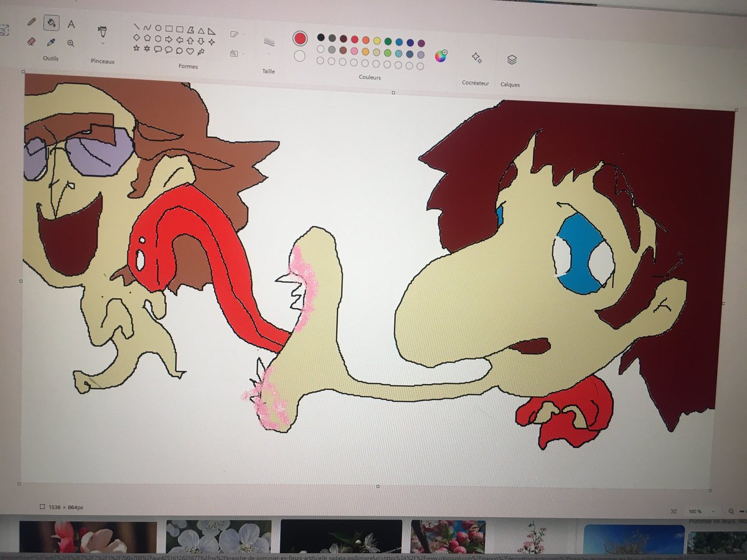Activate Color 1 red foreground circle
The height and width of the screenshot is (560, 747).
[300, 38]
